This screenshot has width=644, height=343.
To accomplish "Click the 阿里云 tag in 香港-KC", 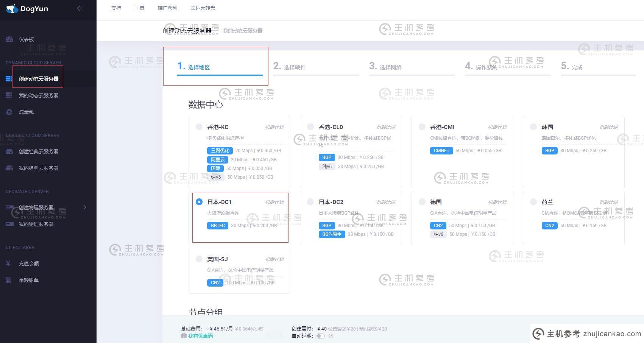I will pos(218,160).
